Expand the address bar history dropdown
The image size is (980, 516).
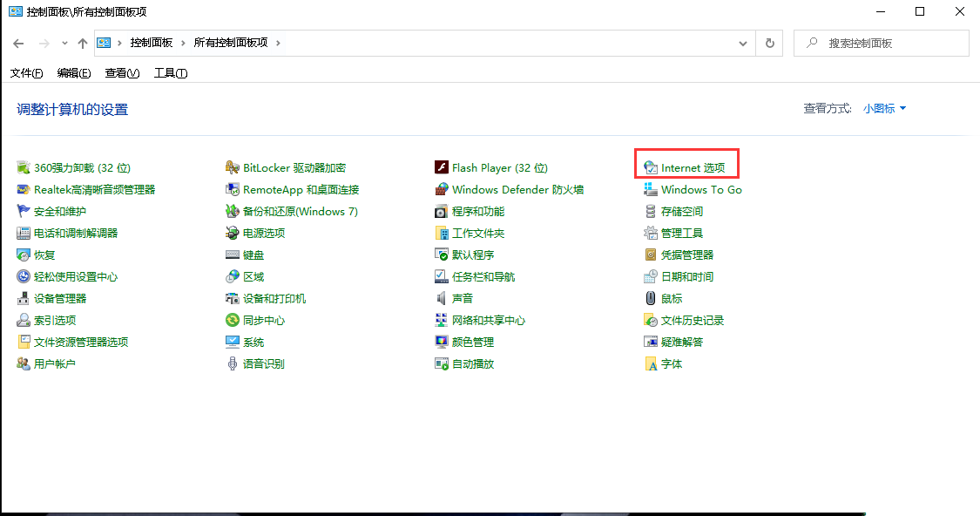coord(742,44)
